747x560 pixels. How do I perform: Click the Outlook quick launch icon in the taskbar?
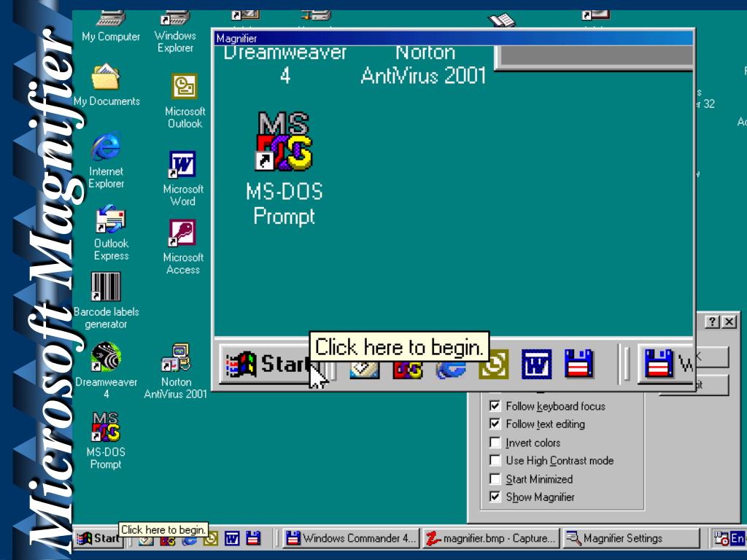click(211, 539)
